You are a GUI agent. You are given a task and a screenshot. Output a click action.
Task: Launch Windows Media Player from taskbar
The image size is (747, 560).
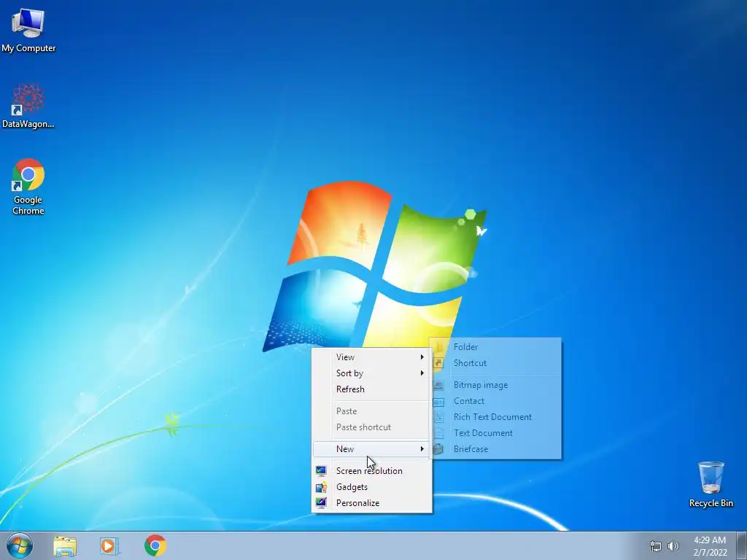[109, 546]
